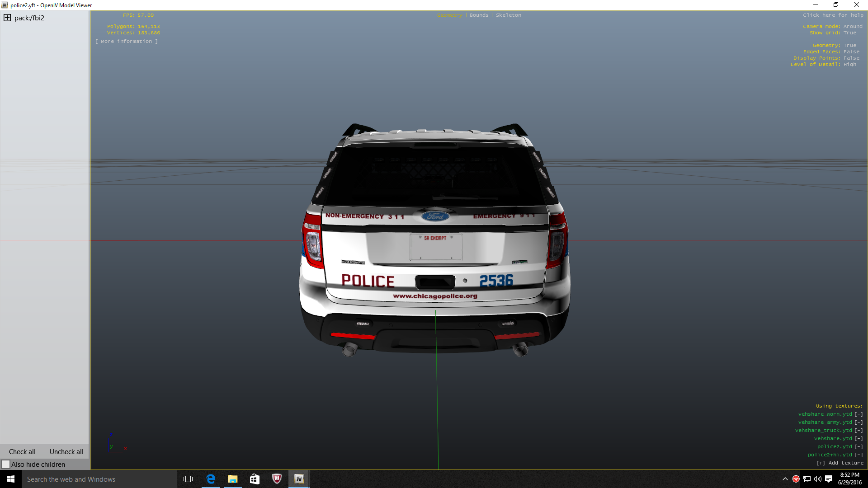This screenshot has height=488, width=868.
Task: Switch to the Bounds view tab
Action: (x=479, y=15)
